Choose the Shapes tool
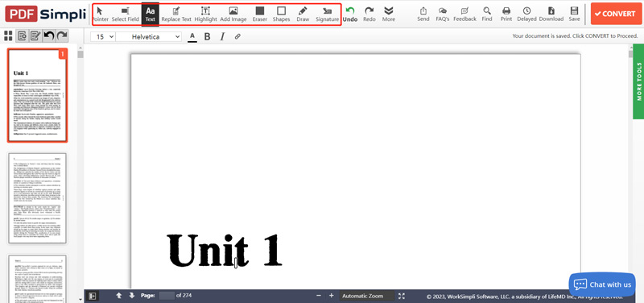The width and height of the screenshot is (644, 303). pos(281,14)
